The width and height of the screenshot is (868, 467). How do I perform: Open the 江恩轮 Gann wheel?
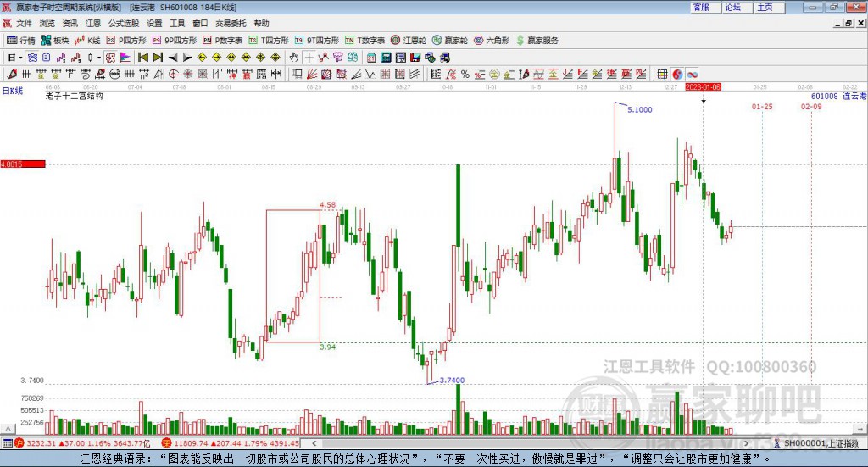tap(409, 41)
